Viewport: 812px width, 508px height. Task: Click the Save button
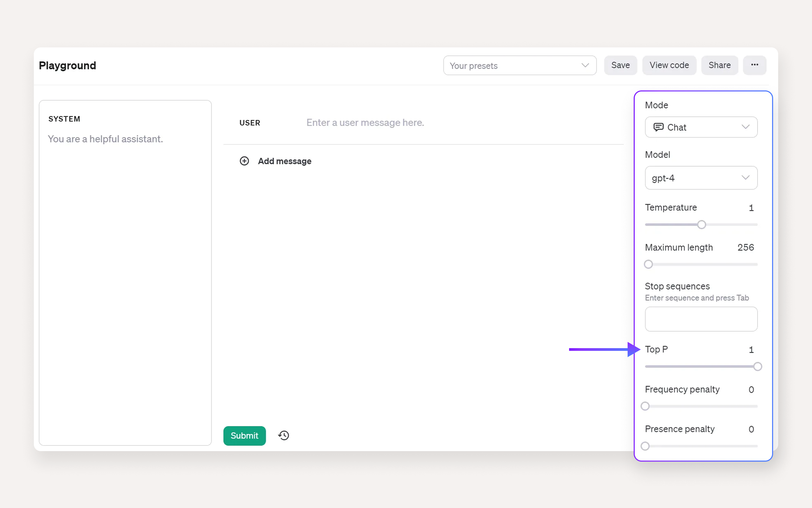pos(620,65)
